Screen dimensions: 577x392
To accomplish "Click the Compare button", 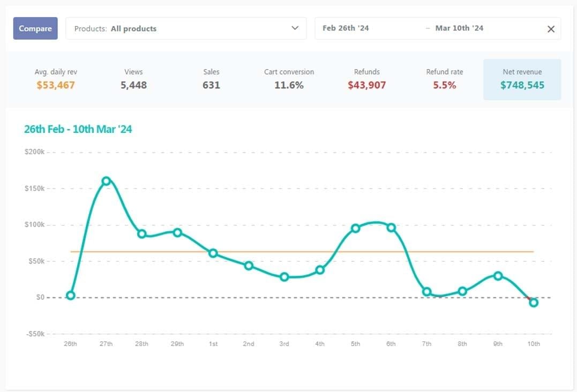I will [35, 28].
